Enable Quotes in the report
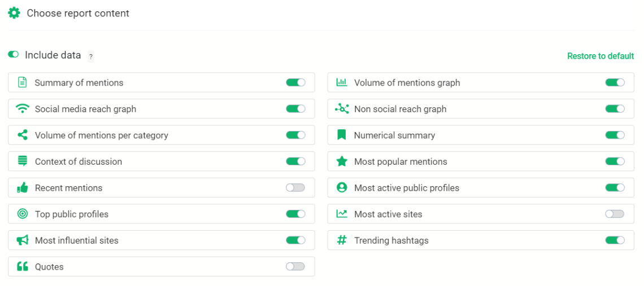 coord(295,267)
